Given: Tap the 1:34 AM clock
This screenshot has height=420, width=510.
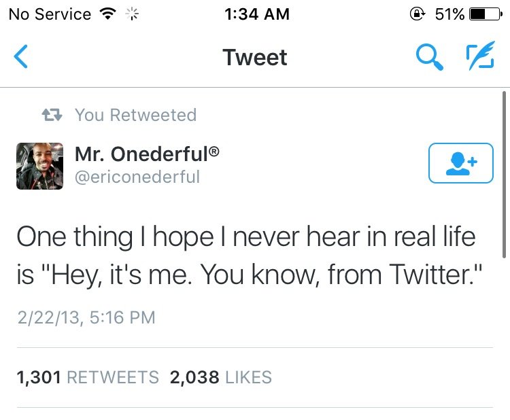Looking at the screenshot, I should pos(255,14).
